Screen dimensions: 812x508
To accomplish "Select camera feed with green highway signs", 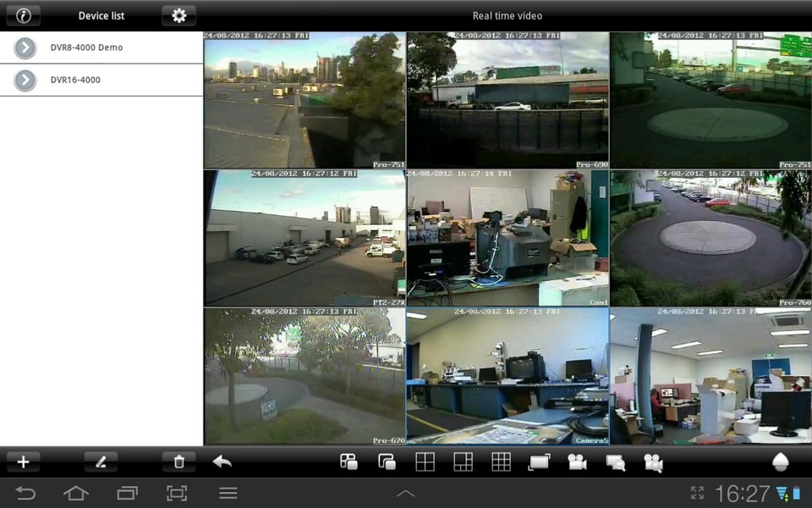I will (x=711, y=100).
